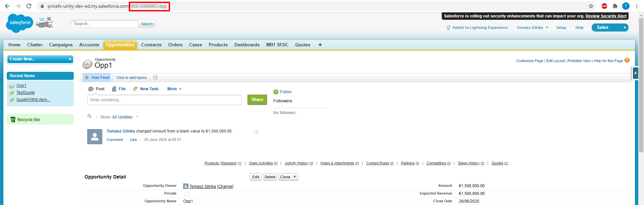Click the Edit button in Opportunity Detail
This screenshot has width=644, height=205.
[256, 177]
